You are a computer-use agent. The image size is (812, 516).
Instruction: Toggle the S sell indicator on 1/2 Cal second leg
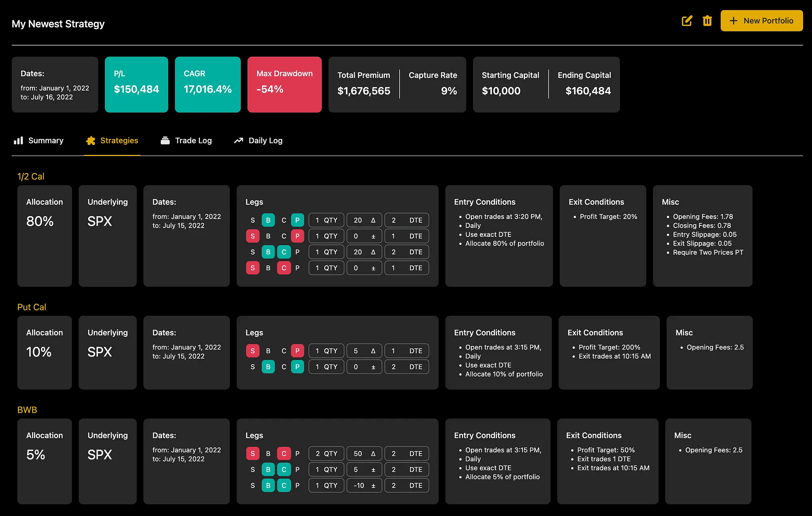[x=253, y=236]
